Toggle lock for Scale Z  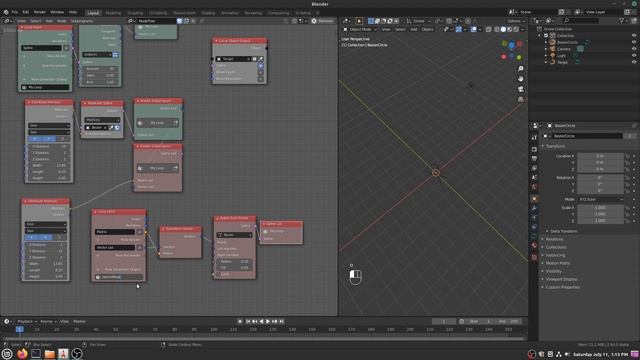coord(628,220)
